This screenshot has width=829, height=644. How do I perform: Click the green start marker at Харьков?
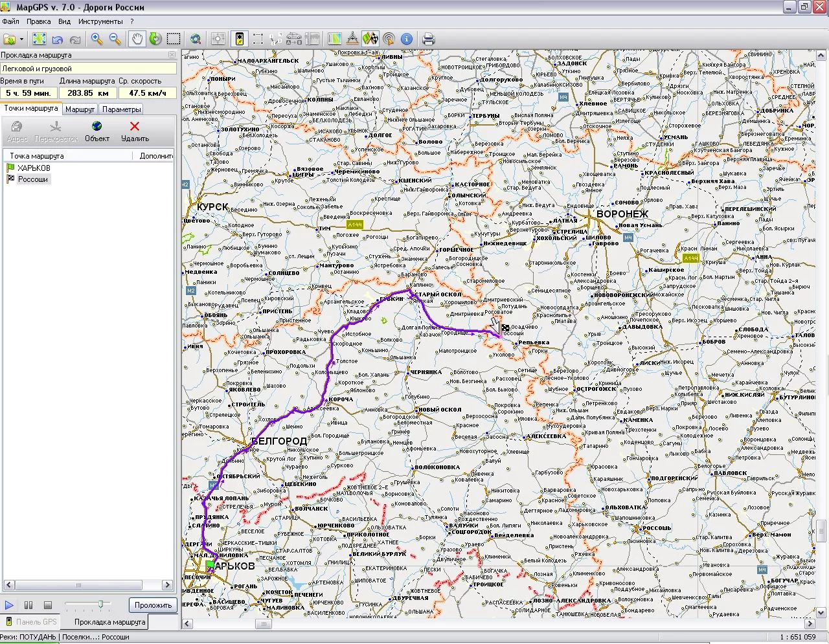[210, 565]
